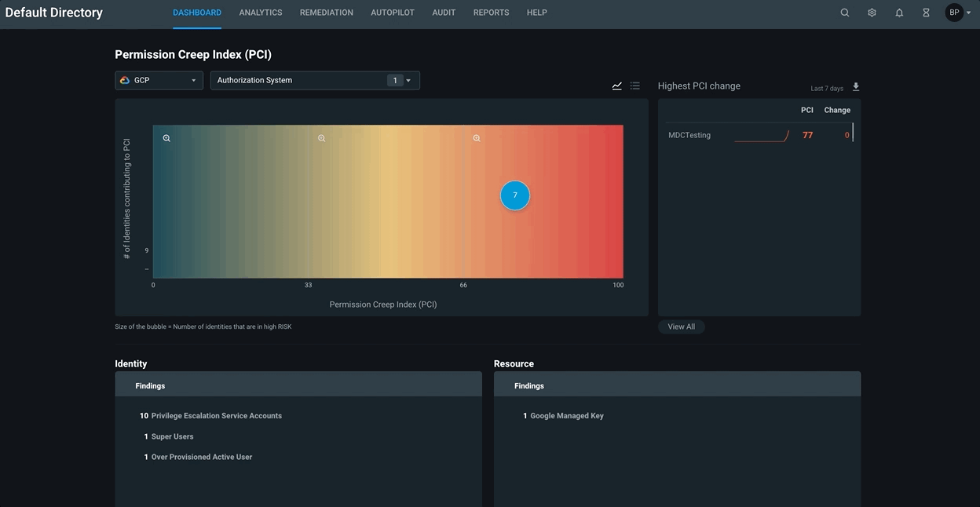The width and height of the screenshot is (980, 507).
Task: Zoom into the high-risk PCI chart zone
Action: coord(477,138)
